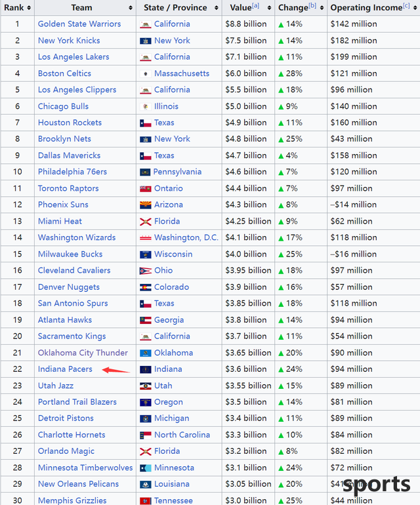
Task: Click the Ontario flag icon
Action: (146, 189)
